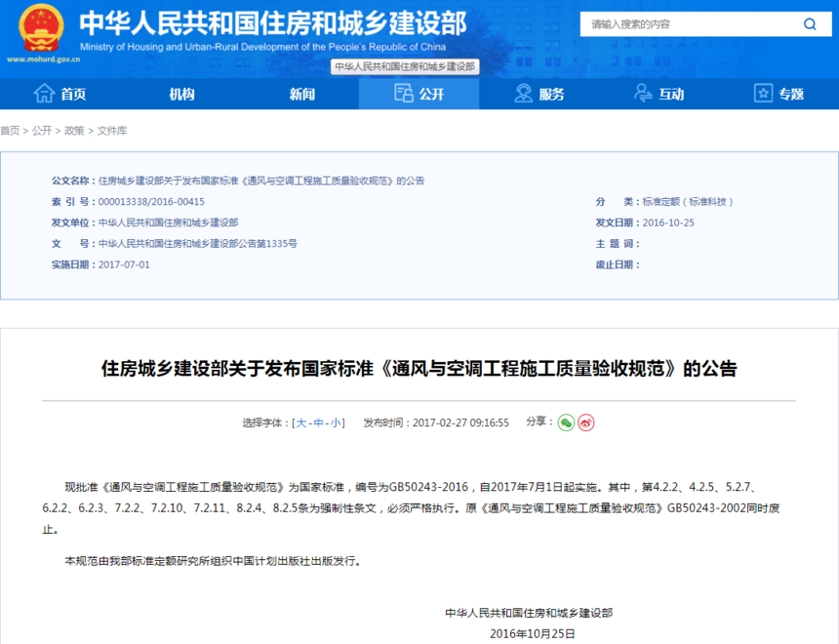The width and height of the screenshot is (839, 644).
Task: Go to 首页 label in navigation bar
Action: (x=73, y=95)
